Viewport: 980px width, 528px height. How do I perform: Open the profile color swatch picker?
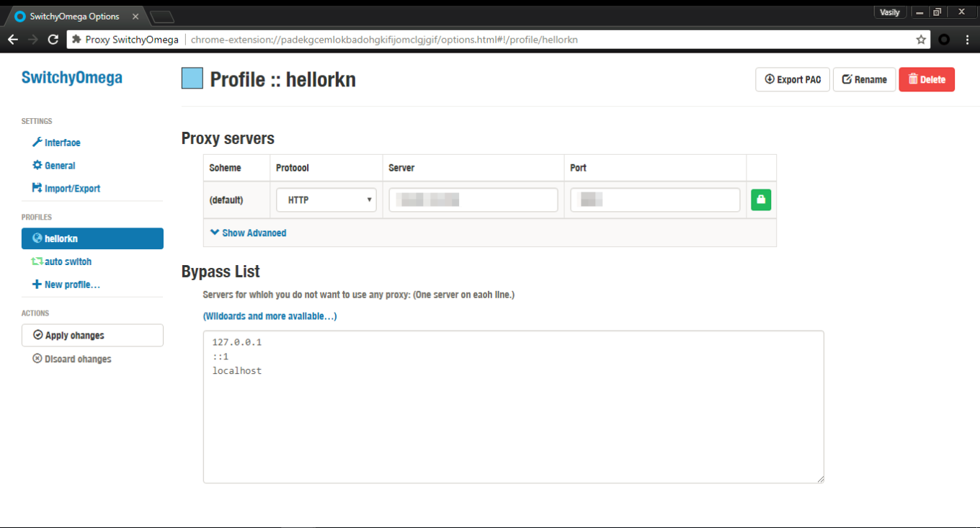click(192, 79)
